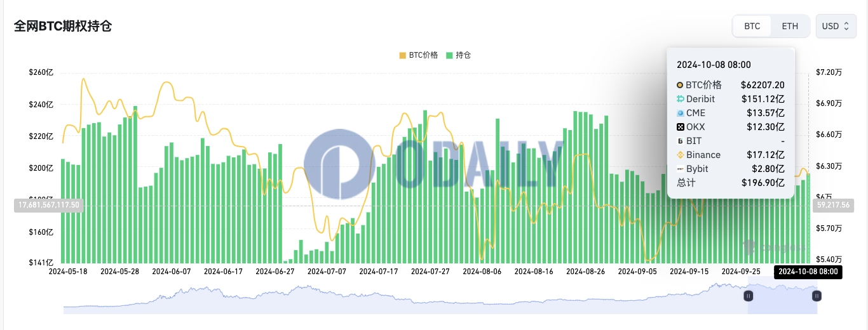Click the left range slider handle
This screenshot has width=868, height=330.
(x=749, y=296)
